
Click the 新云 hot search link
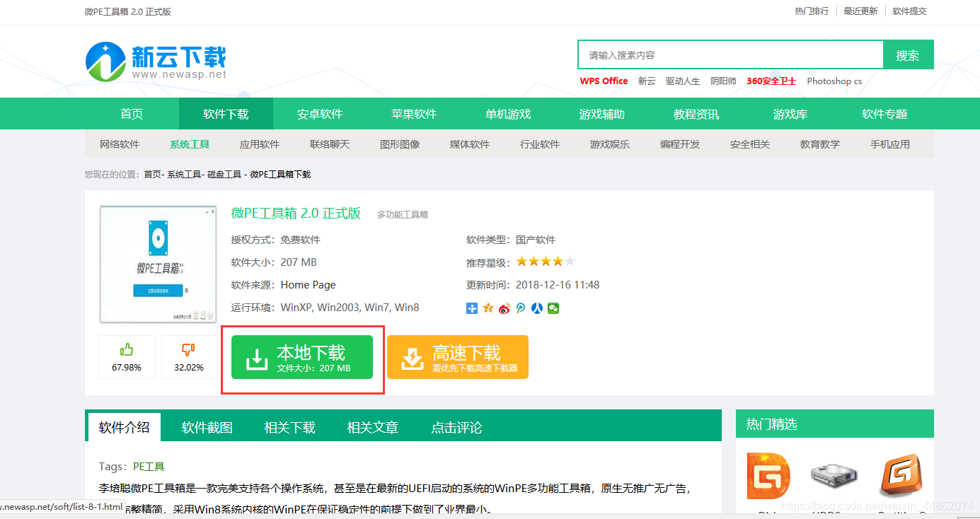(647, 81)
